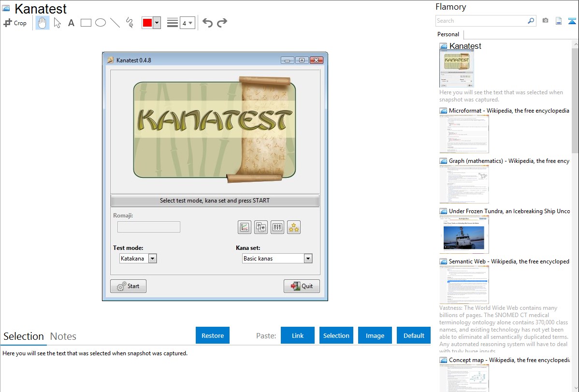
Task: Click the Link paste button
Action: pyautogui.click(x=298, y=335)
